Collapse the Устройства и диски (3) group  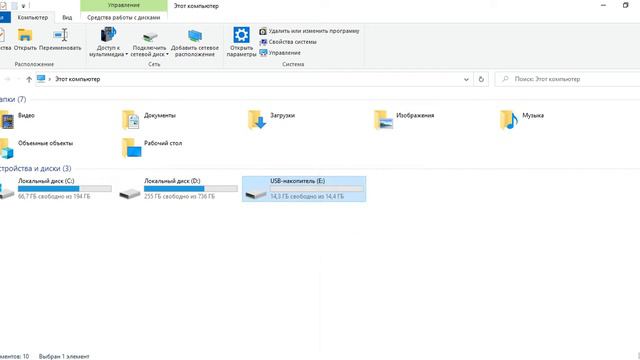(36, 168)
